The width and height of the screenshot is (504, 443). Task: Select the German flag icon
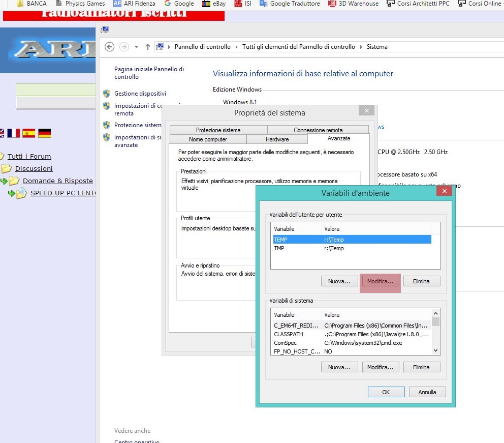45,133
